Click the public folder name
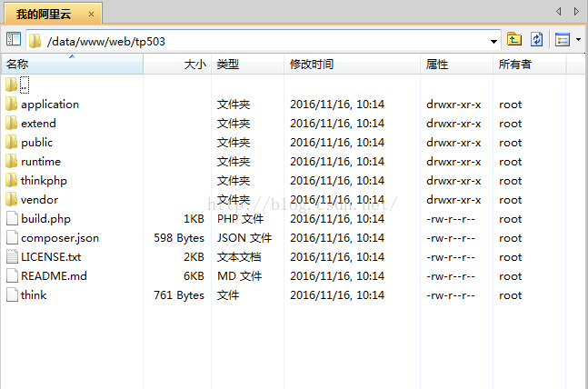The image size is (588, 389). [x=36, y=143]
